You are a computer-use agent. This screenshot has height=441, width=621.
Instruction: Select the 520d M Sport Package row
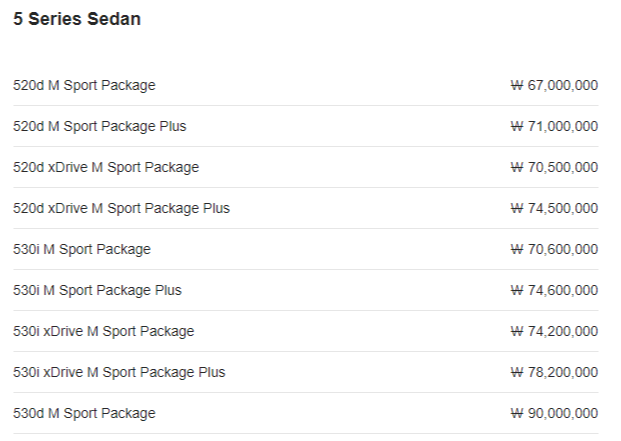coord(305,85)
